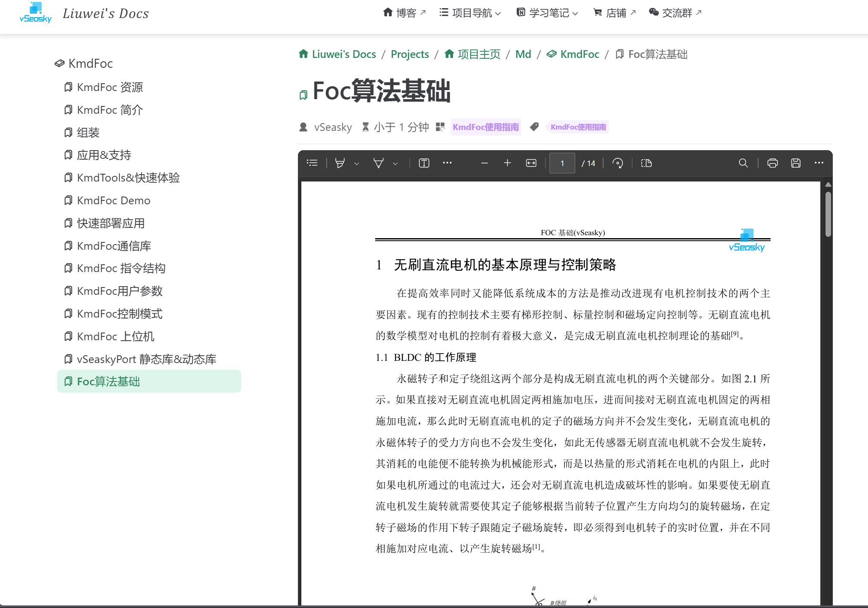868x608 pixels.
Task: Click the PDF vertical scrollbar thumb
Action: [828, 214]
